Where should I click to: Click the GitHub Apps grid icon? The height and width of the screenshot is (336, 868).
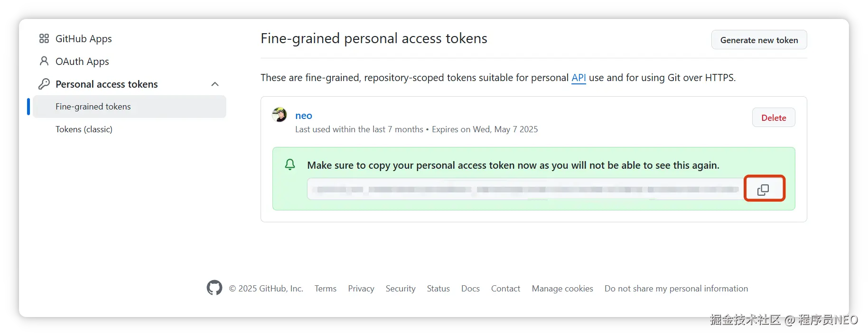(x=44, y=38)
